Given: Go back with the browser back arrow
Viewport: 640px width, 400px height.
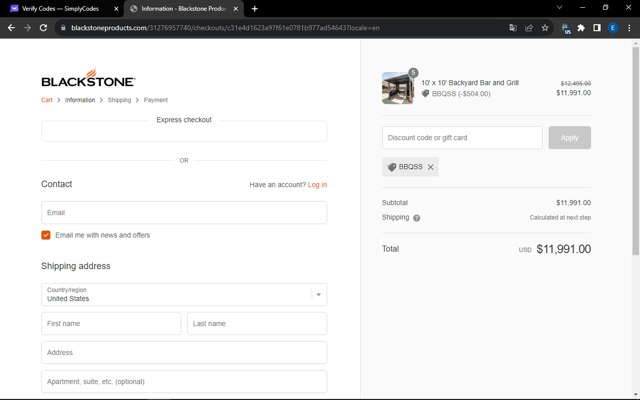Looking at the screenshot, I should coord(11,28).
